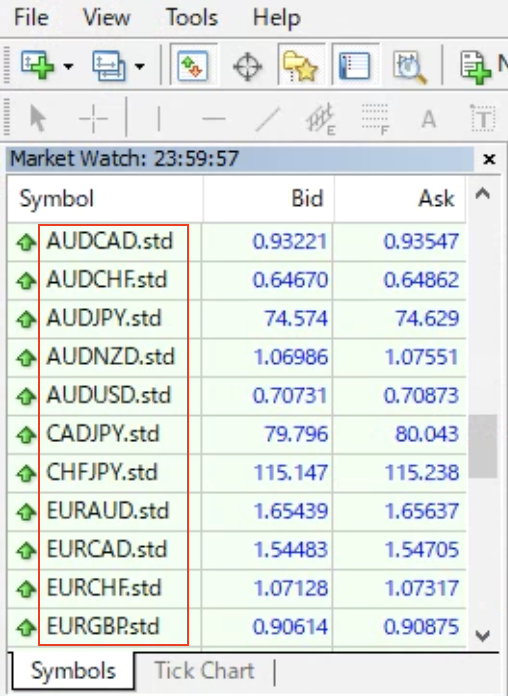508x696 pixels.
Task: Select the Cursor arrow tool
Action: pyautogui.click(x=38, y=119)
